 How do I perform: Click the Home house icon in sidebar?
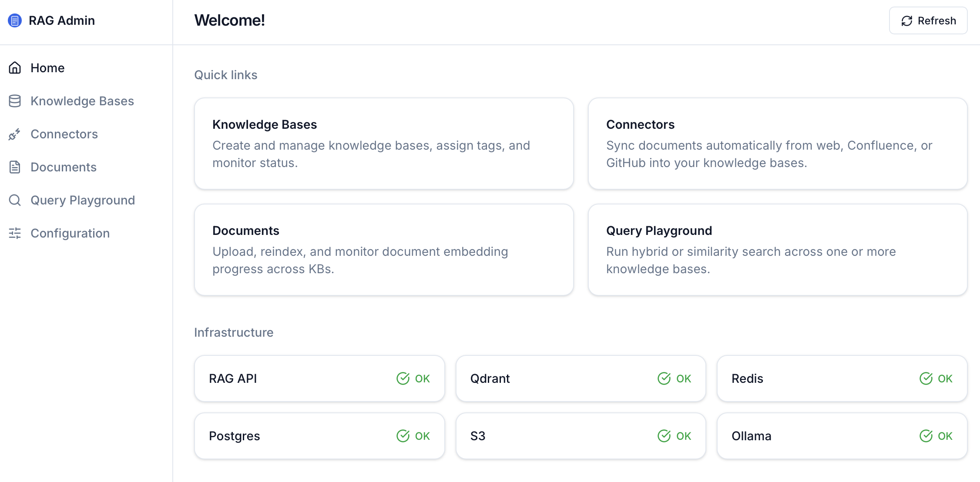15,68
